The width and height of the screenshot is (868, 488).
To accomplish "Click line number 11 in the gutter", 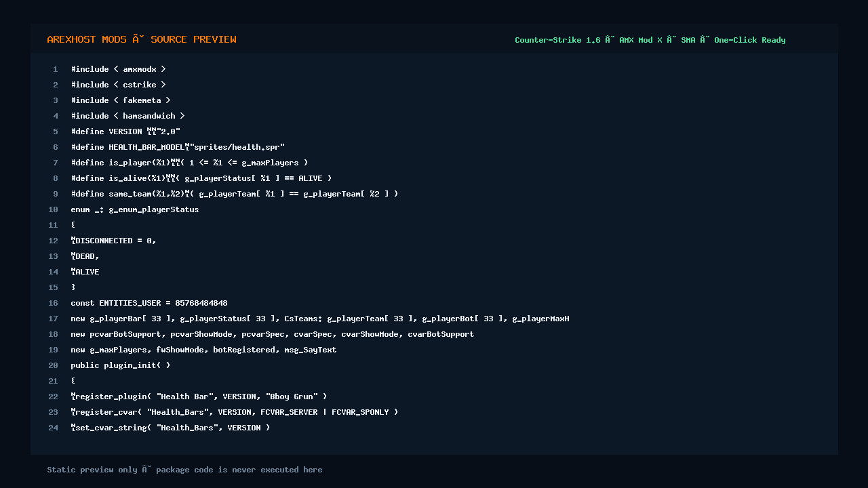I will [x=53, y=225].
